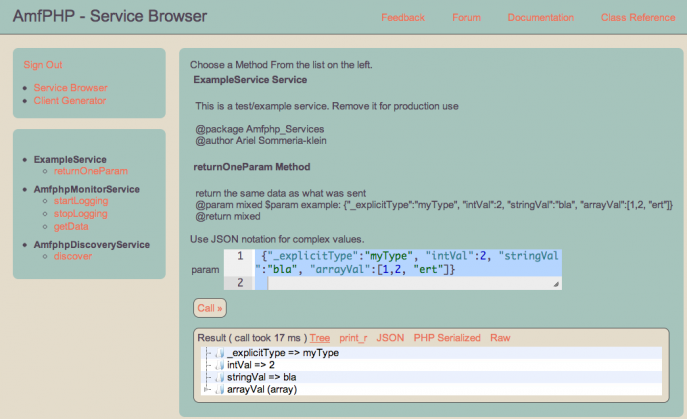Viewport: 687px width, 419px height.
Task: Click the _explicitType row file icon
Action: [220, 353]
